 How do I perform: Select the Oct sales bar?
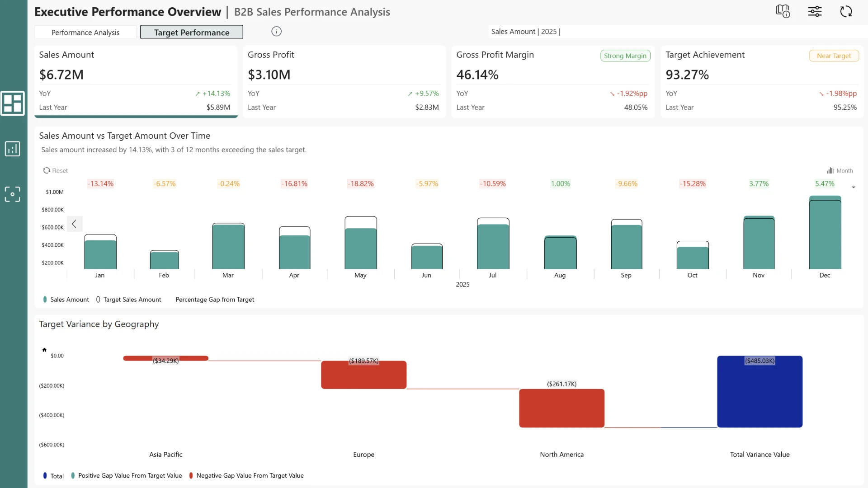click(693, 258)
